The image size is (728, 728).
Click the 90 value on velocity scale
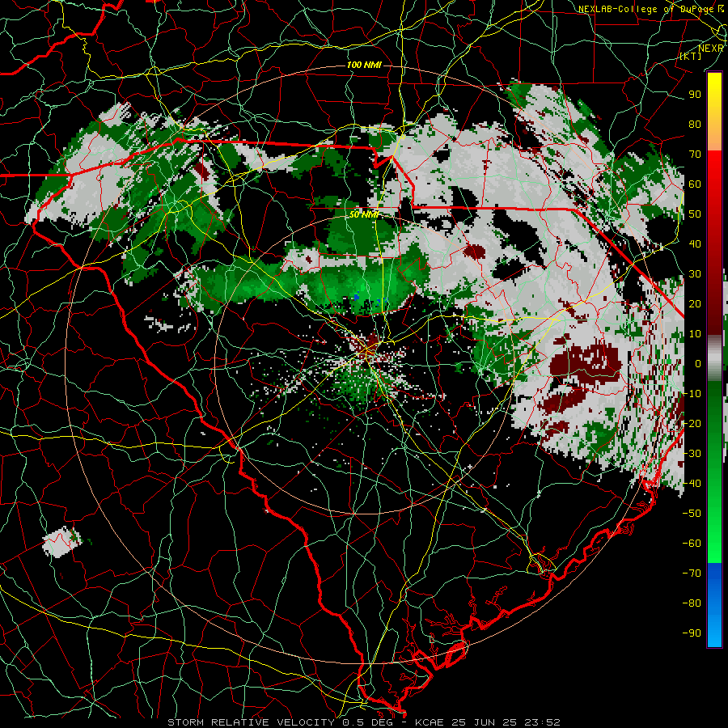click(695, 95)
